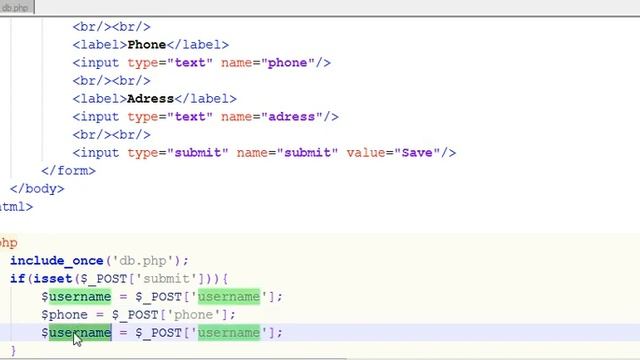
Task: Click type="submit" attribute on the submit input
Action: (178, 153)
